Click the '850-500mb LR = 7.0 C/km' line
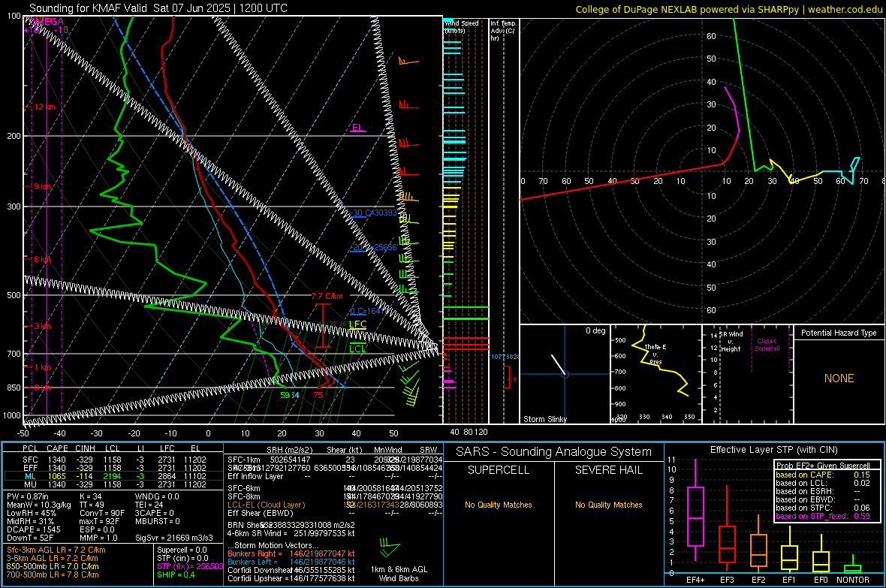 click(53, 566)
